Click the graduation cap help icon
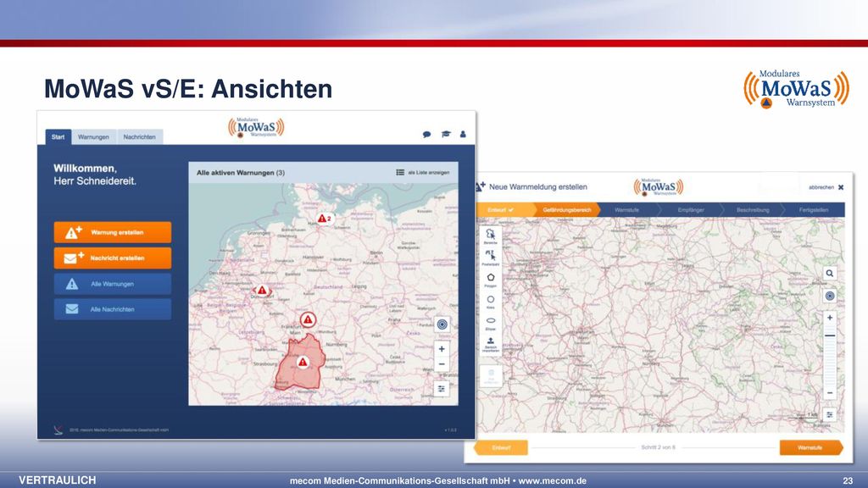Screen dimensions: 868x488 446,134
